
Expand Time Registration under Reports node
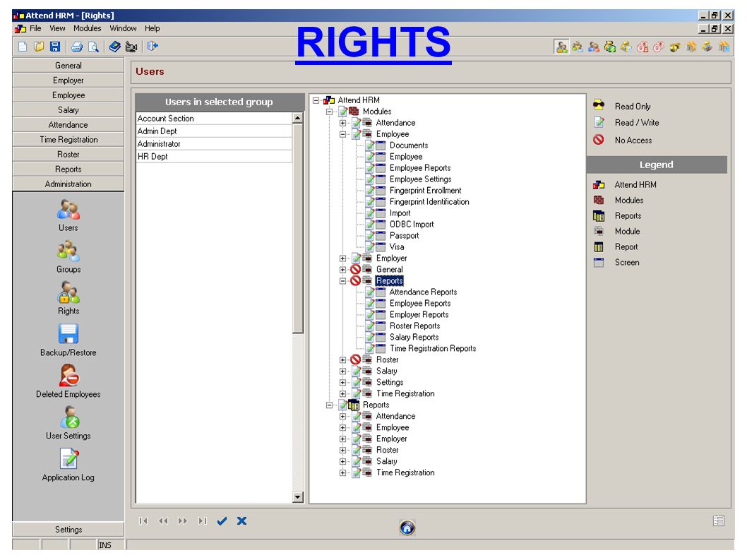(x=342, y=472)
